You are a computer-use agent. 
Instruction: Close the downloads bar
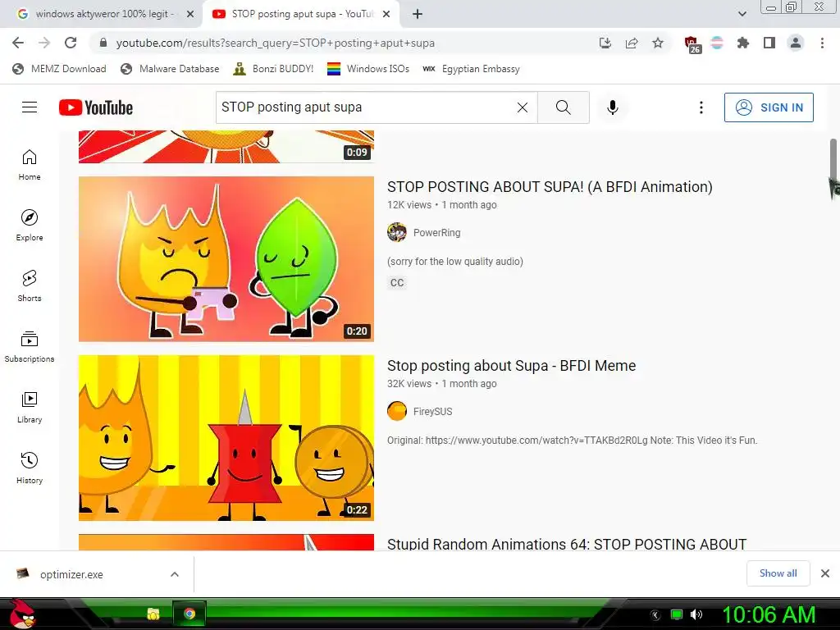click(825, 573)
